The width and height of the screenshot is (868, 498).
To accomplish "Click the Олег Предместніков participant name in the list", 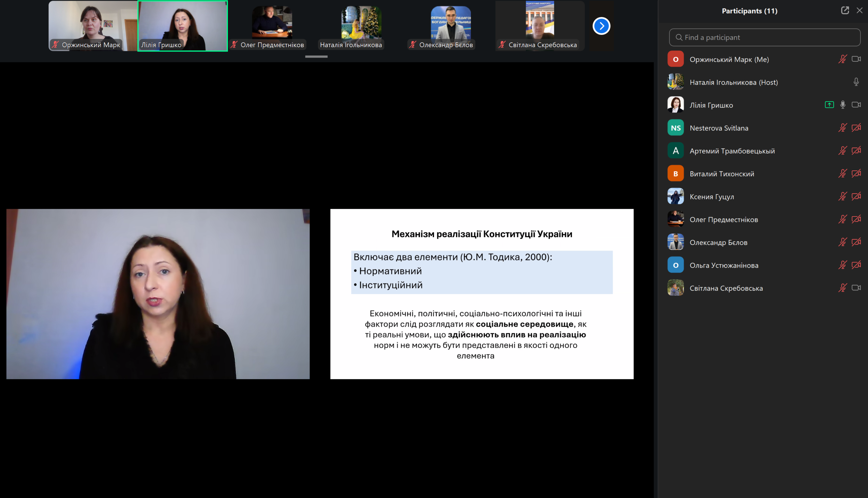I will (x=724, y=220).
